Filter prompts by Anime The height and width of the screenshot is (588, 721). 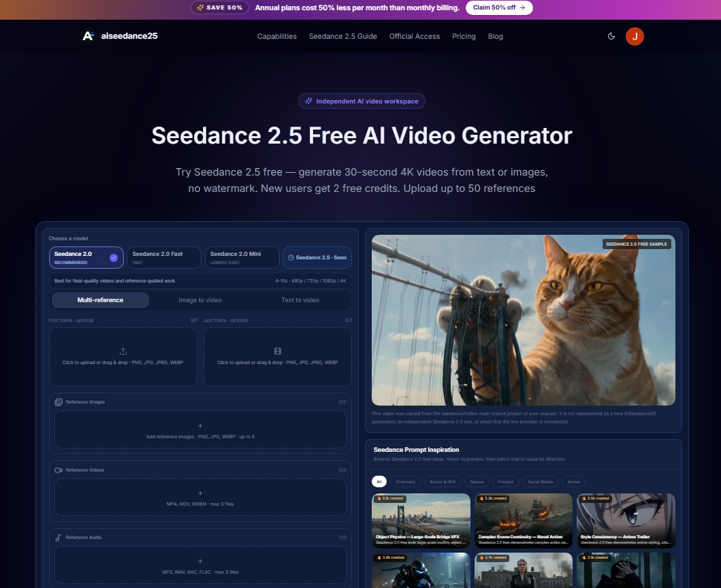click(x=574, y=482)
